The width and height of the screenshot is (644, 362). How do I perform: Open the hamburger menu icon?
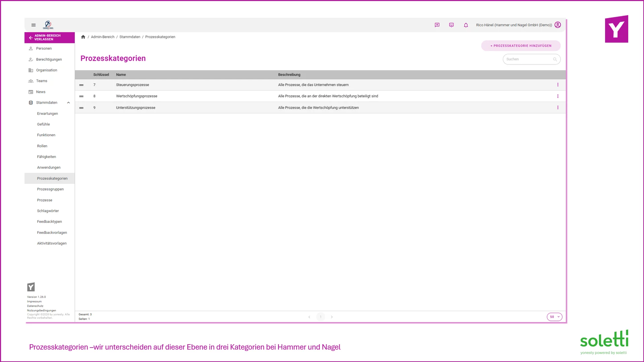pyautogui.click(x=34, y=25)
